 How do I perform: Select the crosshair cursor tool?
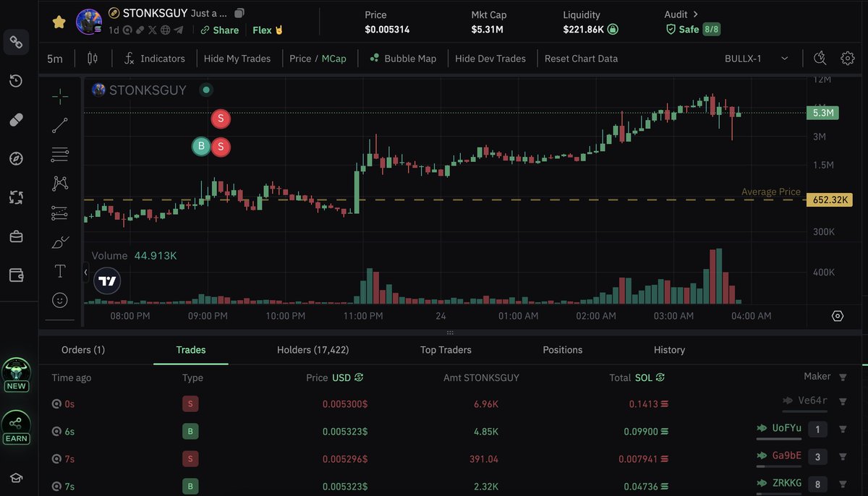60,96
